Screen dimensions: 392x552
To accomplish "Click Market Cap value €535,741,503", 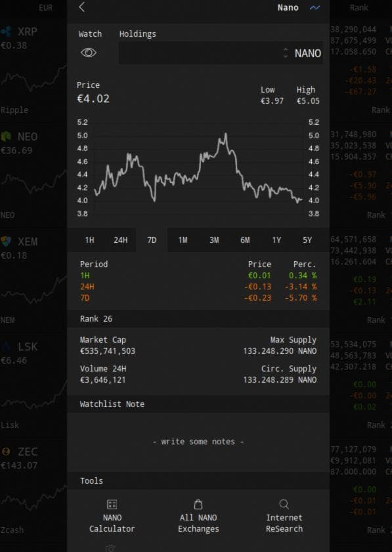I will (x=108, y=351).
